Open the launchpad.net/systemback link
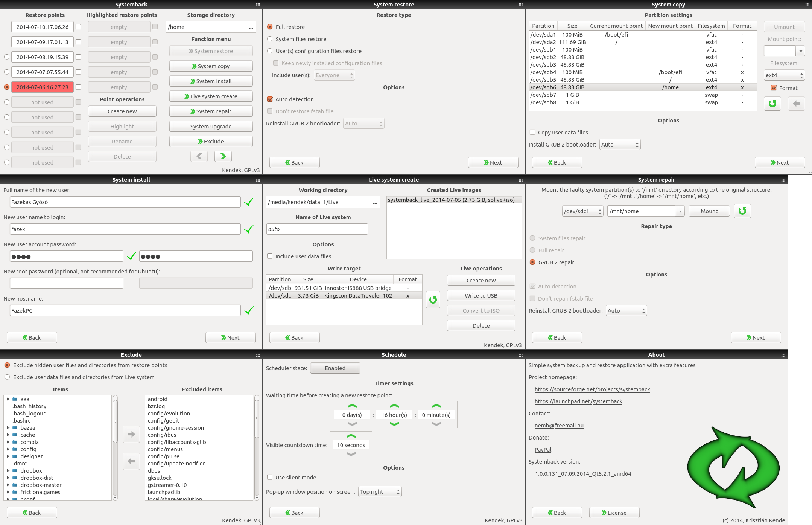 point(578,401)
